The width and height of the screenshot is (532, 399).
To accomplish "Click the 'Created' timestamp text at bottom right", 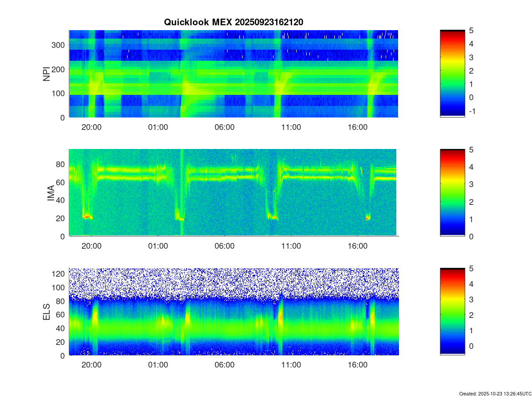I will coord(495,394).
